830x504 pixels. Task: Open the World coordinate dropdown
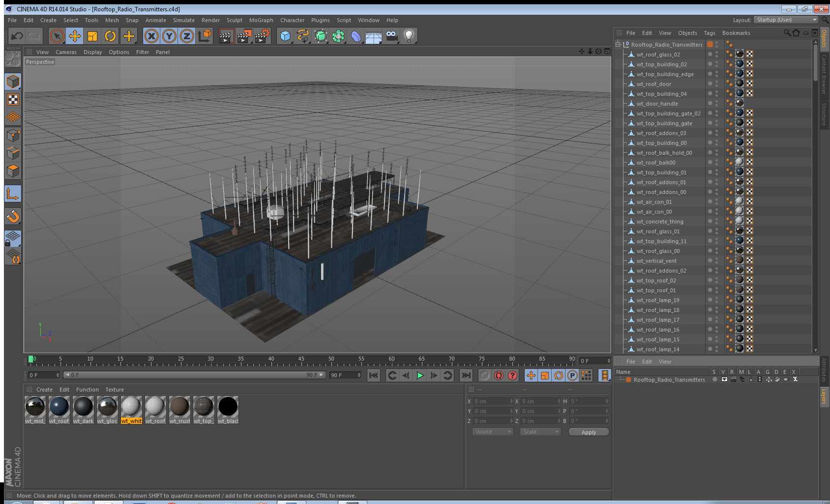click(x=493, y=432)
